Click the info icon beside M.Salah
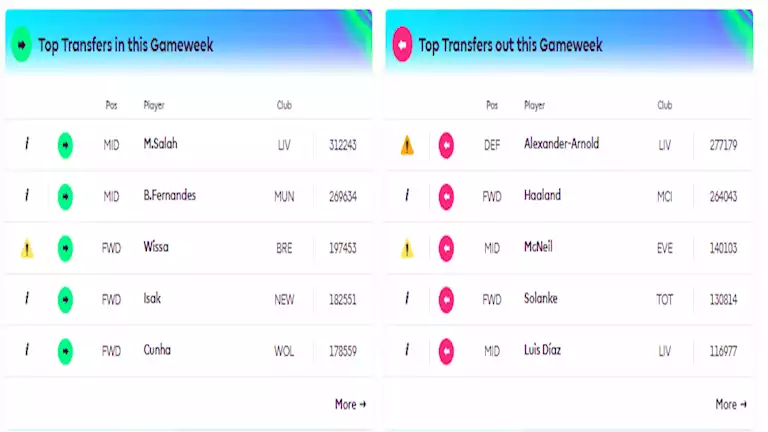Viewport: 768px width, 432px height. coord(27,144)
